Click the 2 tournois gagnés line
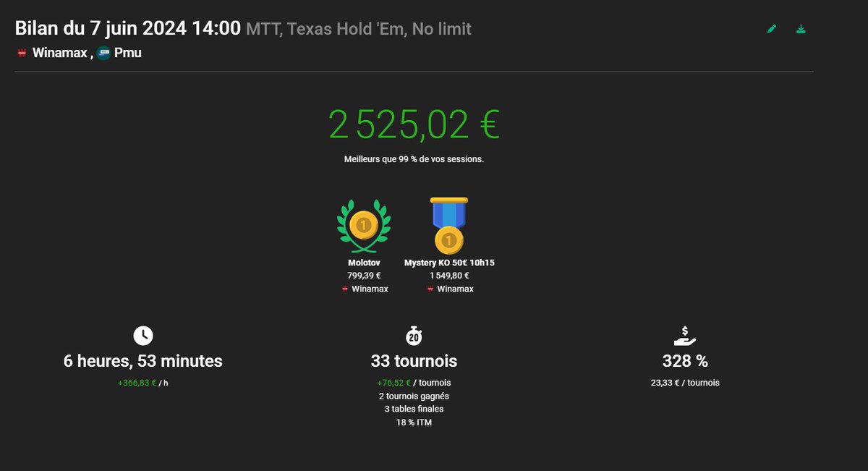Viewport: 868px width, 471px height. tap(414, 396)
